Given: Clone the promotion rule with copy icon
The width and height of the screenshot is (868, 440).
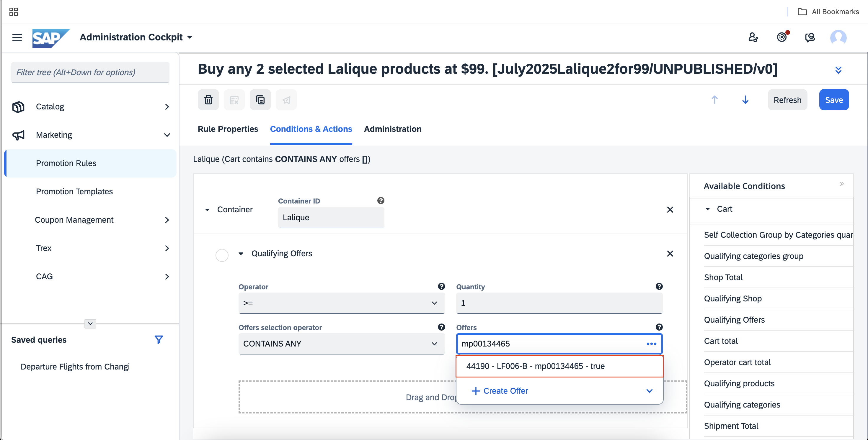Looking at the screenshot, I should [x=260, y=100].
